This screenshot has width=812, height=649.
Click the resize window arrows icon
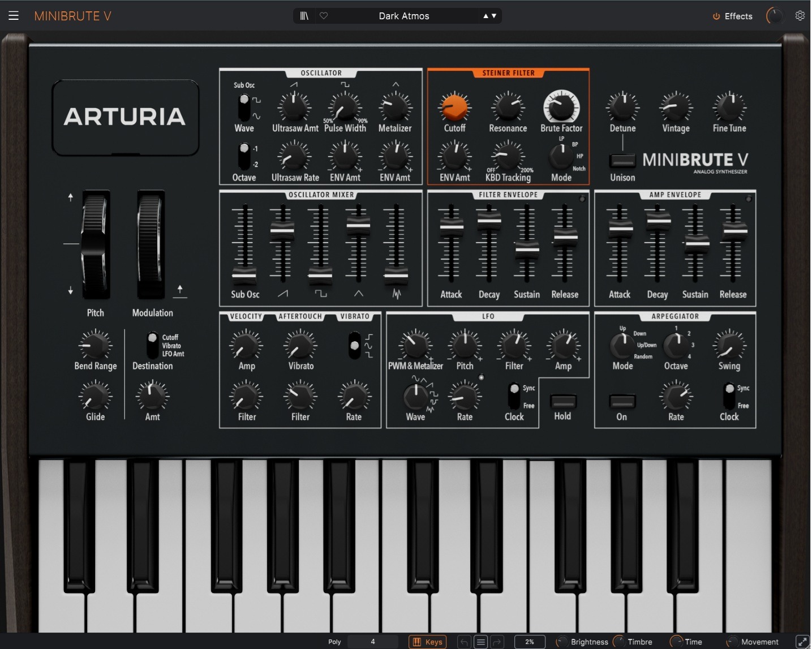802,642
